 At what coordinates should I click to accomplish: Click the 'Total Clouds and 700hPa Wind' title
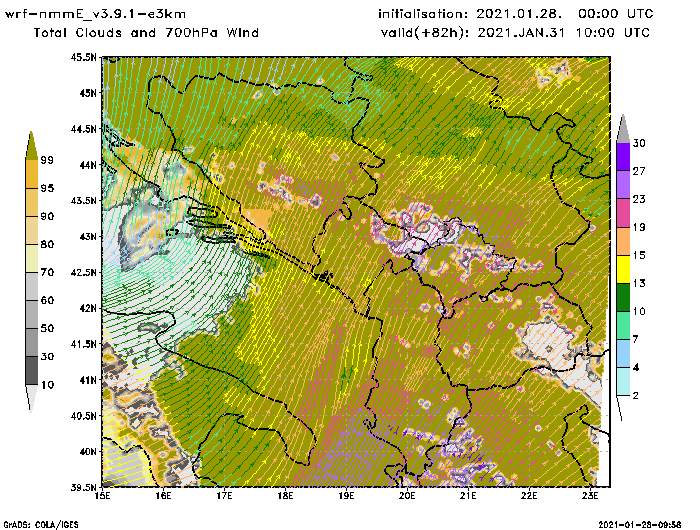(146, 33)
